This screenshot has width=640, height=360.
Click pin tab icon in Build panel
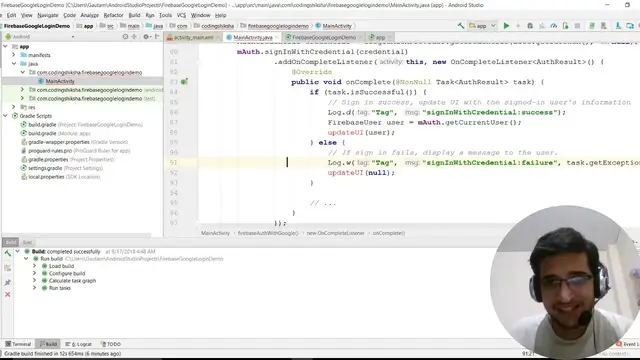click(x=7, y=282)
